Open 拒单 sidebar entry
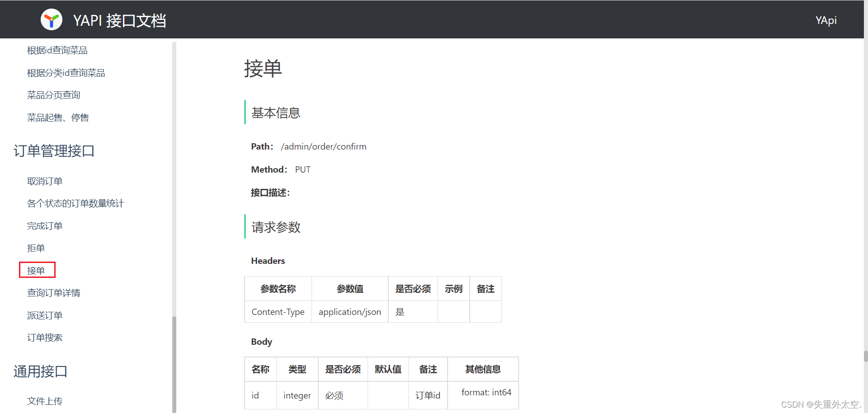This screenshot has height=413, width=868. (x=36, y=248)
